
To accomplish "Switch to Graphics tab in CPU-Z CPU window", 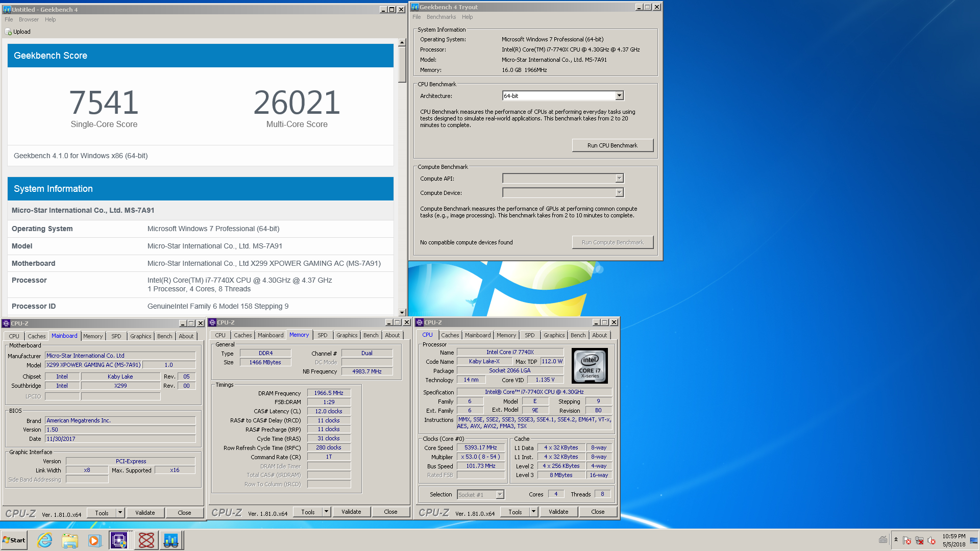I will click(x=554, y=335).
